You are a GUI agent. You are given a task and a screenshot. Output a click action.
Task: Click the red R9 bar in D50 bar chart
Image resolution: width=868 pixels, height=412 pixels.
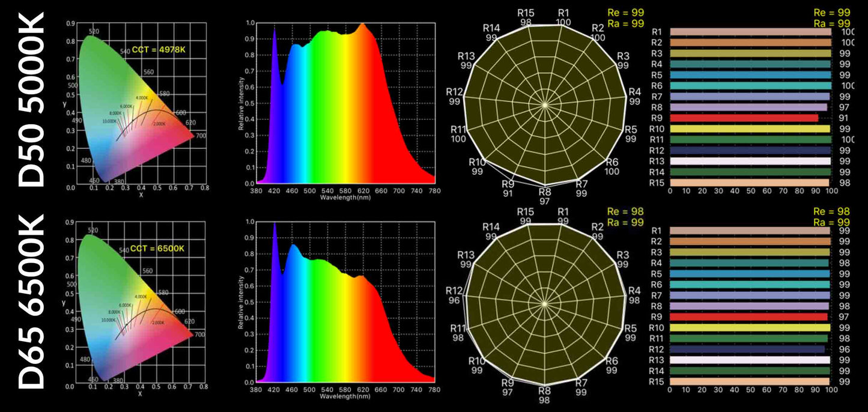(x=744, y=118)
